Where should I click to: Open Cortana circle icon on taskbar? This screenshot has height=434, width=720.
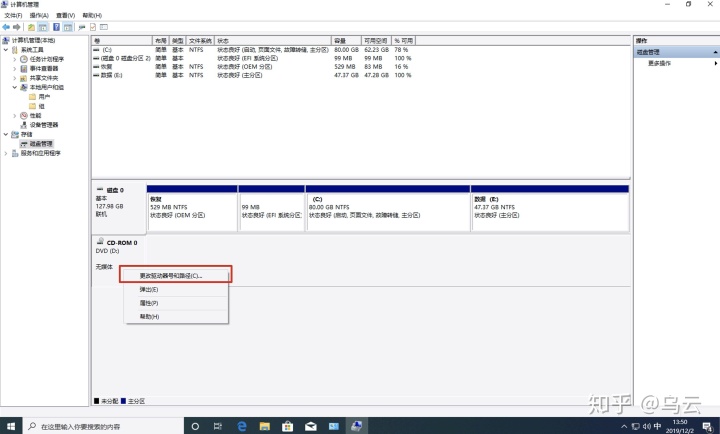pos(195,426)
